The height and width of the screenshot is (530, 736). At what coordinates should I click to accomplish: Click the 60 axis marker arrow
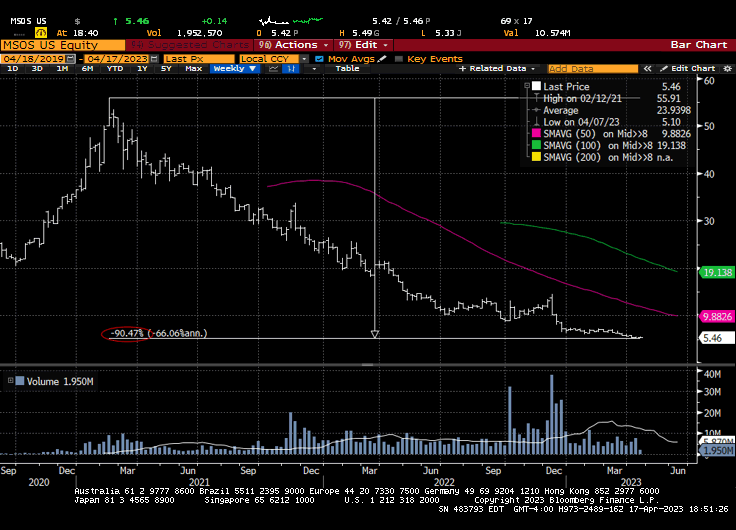[x=701, y=80]
